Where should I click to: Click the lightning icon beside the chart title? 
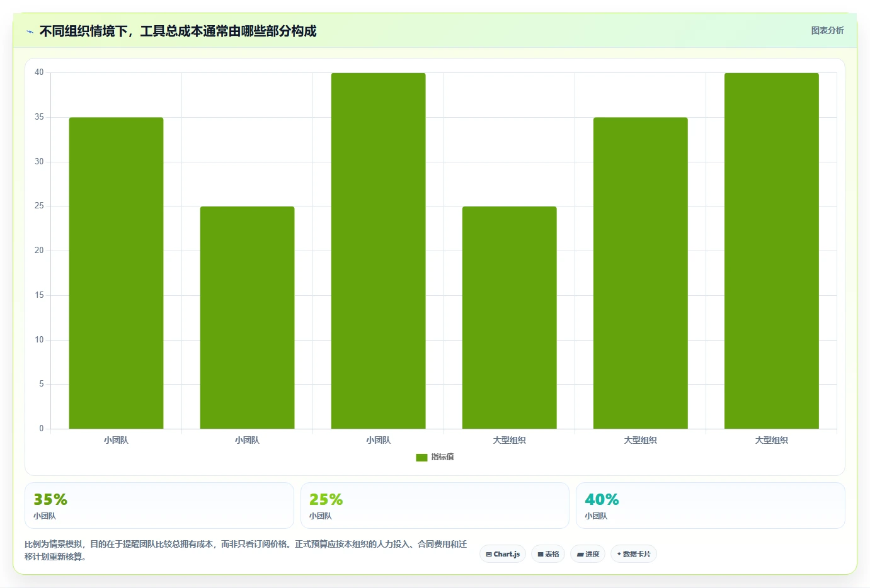pos(30,31)
